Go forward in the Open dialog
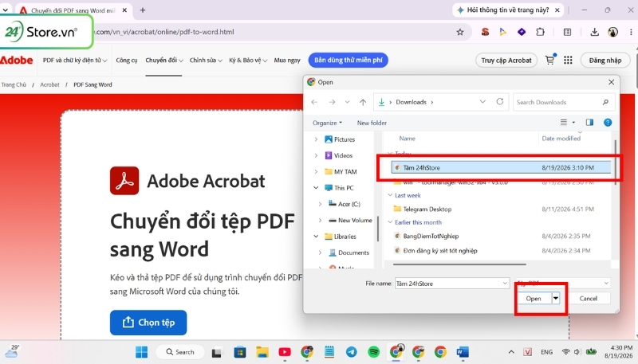638x364 pixels. pyautogui.click(x=332, y=102)
